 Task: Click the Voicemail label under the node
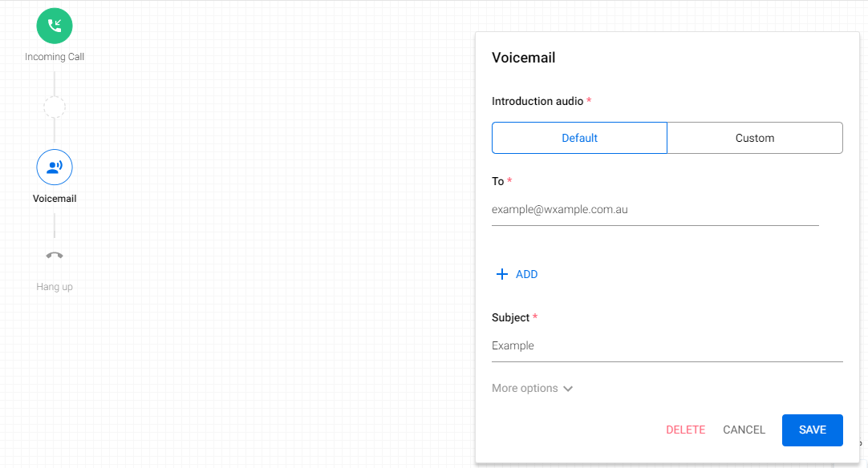click(x=55, y=199)
